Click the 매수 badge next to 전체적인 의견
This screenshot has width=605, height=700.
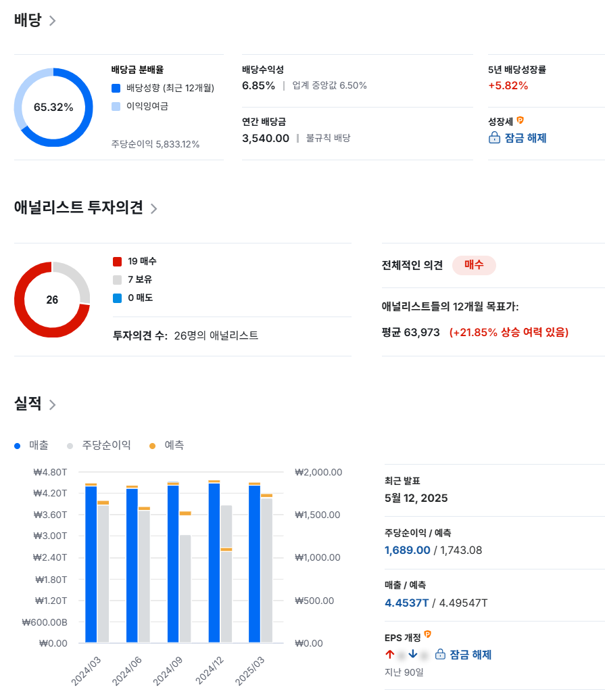click(x=474, y=265)
